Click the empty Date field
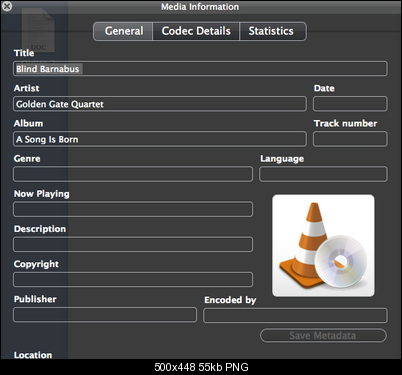This screenshot has width=402, height=375. click(x=350, y=104)
